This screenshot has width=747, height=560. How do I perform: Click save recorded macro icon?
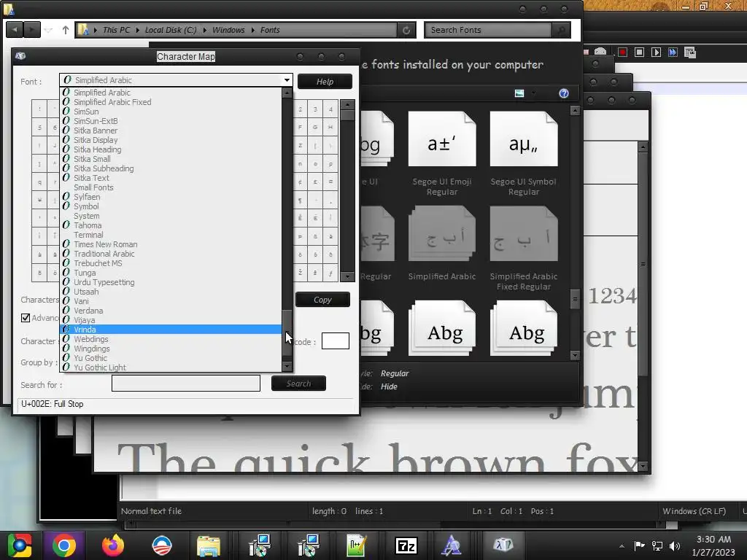click(x=690, y=52)
